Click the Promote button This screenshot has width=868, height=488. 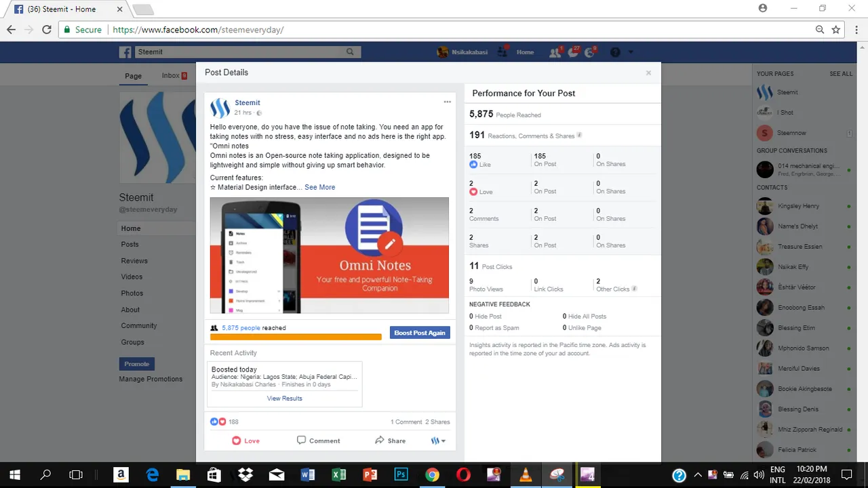point(137,364)
